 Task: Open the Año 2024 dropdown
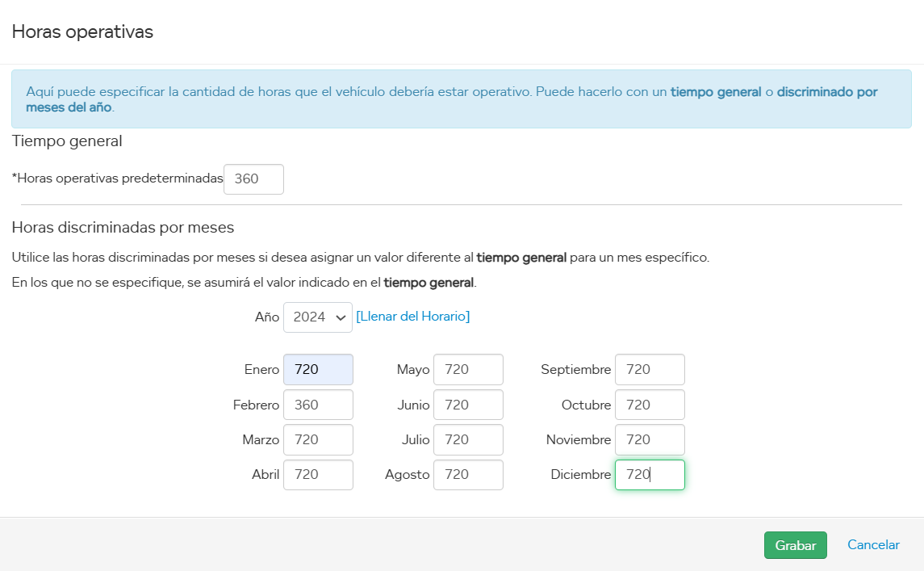pyautogui.click(x=318, y=317)
